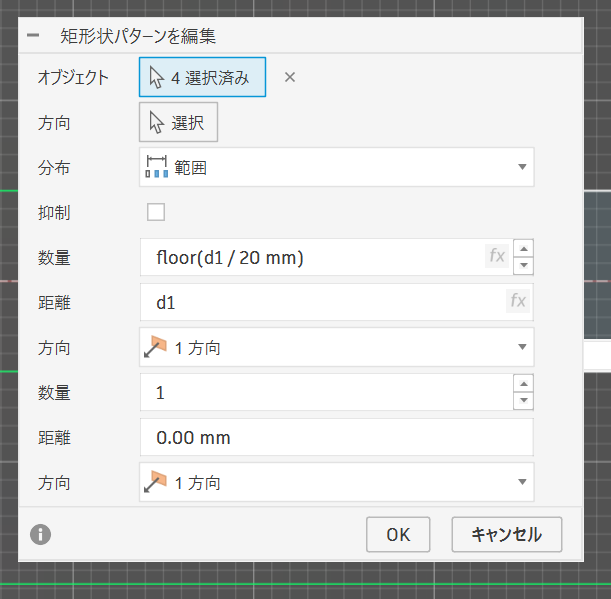
Task: Click the orange direction icon in the first 1 方向 dropdown
Action: [155, 347]
